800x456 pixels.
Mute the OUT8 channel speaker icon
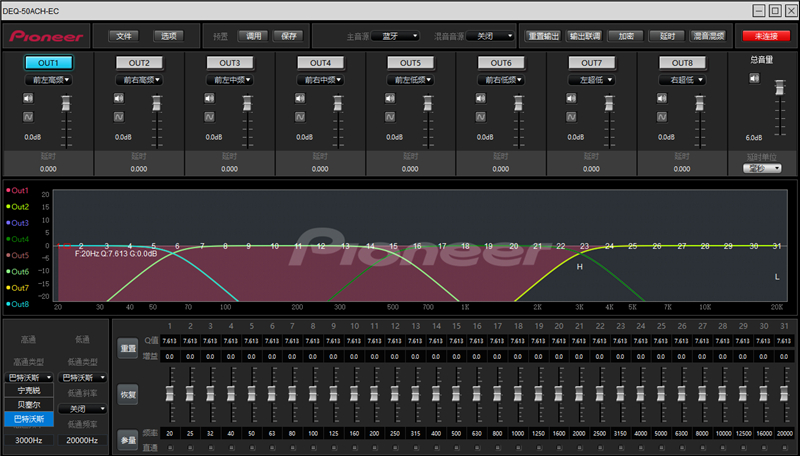pyautogui.click(x=662, y=98)
